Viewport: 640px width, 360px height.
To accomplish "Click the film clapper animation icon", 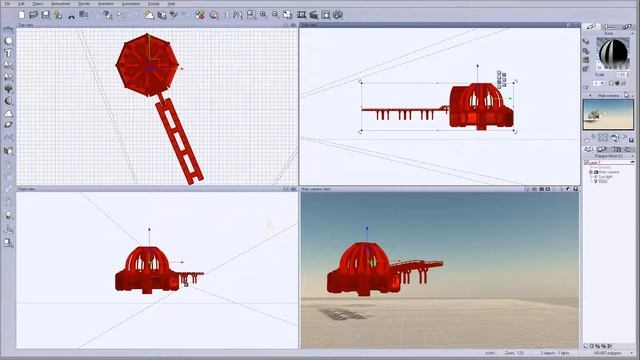I will click(313, 15).
